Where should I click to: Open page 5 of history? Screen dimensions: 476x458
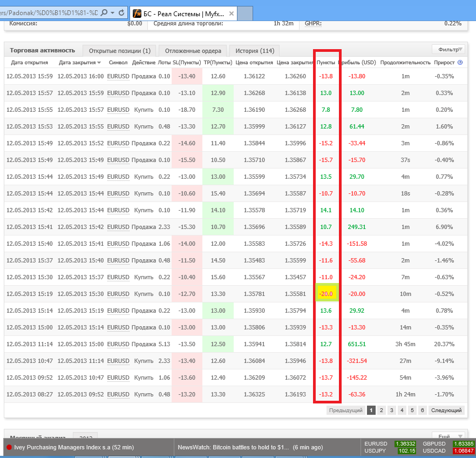coord(412,410)
